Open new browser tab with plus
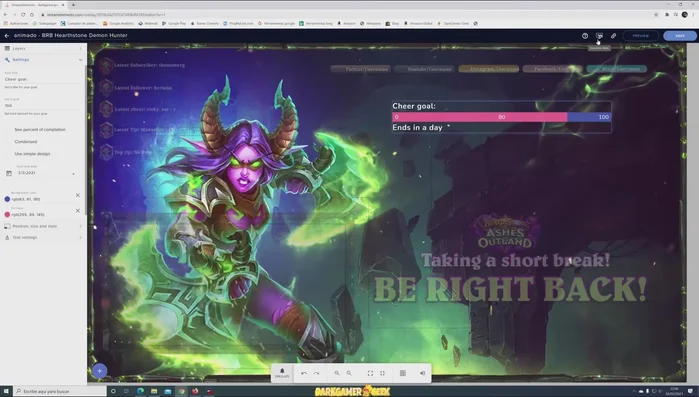The image size is (699, 397). [73, 5]
